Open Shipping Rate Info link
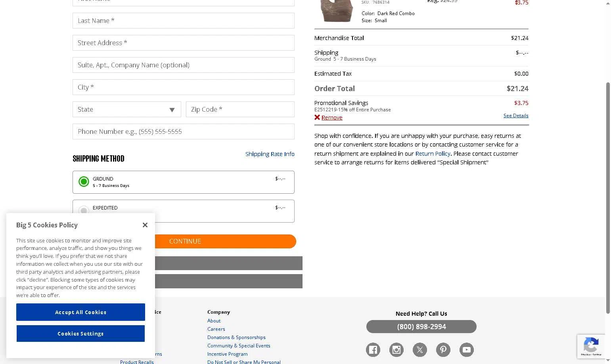Image resolution: width=611 pixels, height=364 pixels. (x=270, y=154)
